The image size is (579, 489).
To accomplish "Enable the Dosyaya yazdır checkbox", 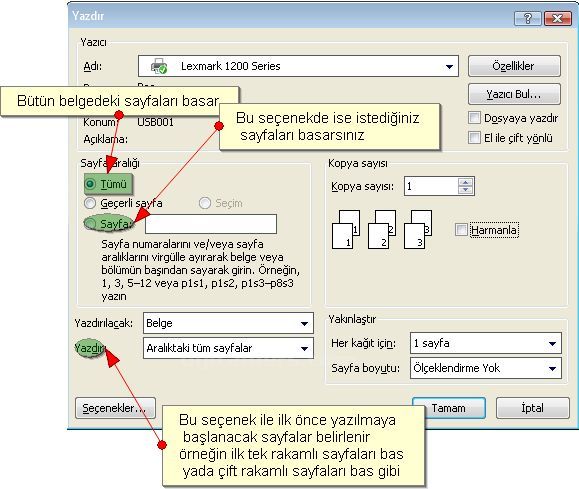I will point(474,118).
